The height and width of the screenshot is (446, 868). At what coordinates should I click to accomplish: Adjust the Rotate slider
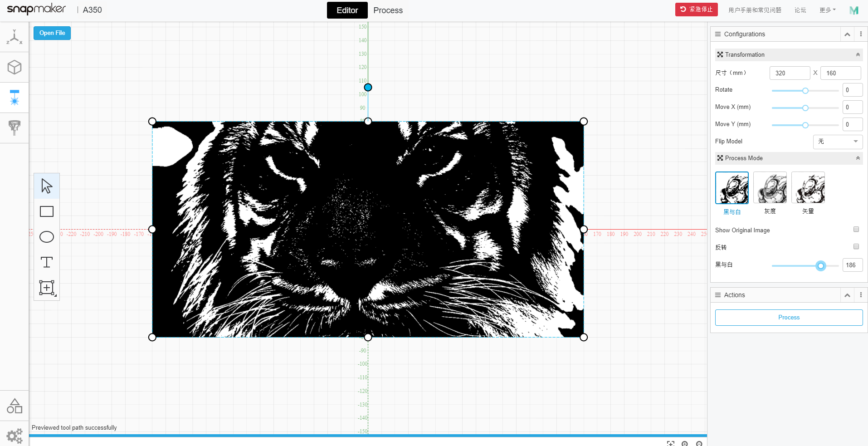(805, 91)
